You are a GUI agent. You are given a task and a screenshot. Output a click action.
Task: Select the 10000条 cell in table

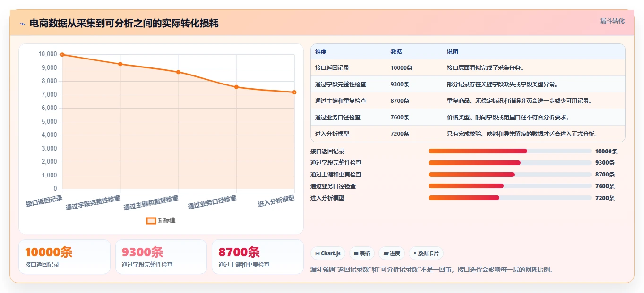pyautogui.click(x=402, y=68)
